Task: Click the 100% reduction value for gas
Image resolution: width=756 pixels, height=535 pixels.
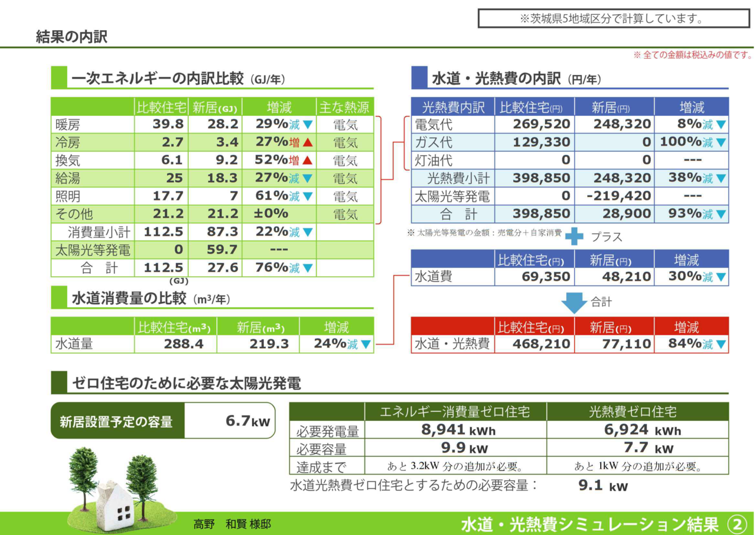Action: 680,142
